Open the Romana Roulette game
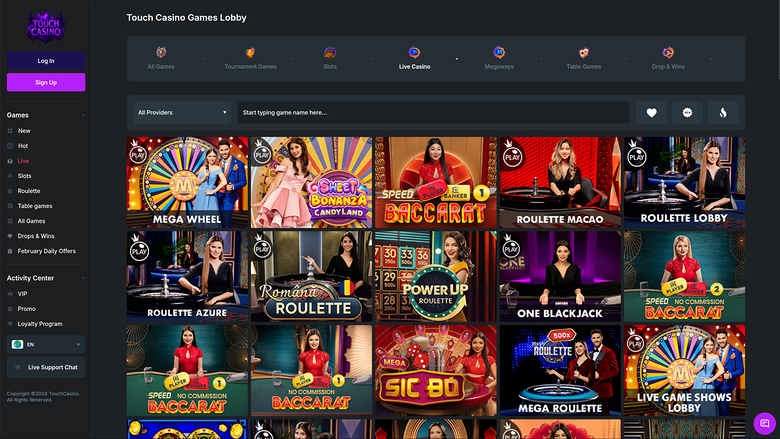The image size is (780, 439). (311, 276)
